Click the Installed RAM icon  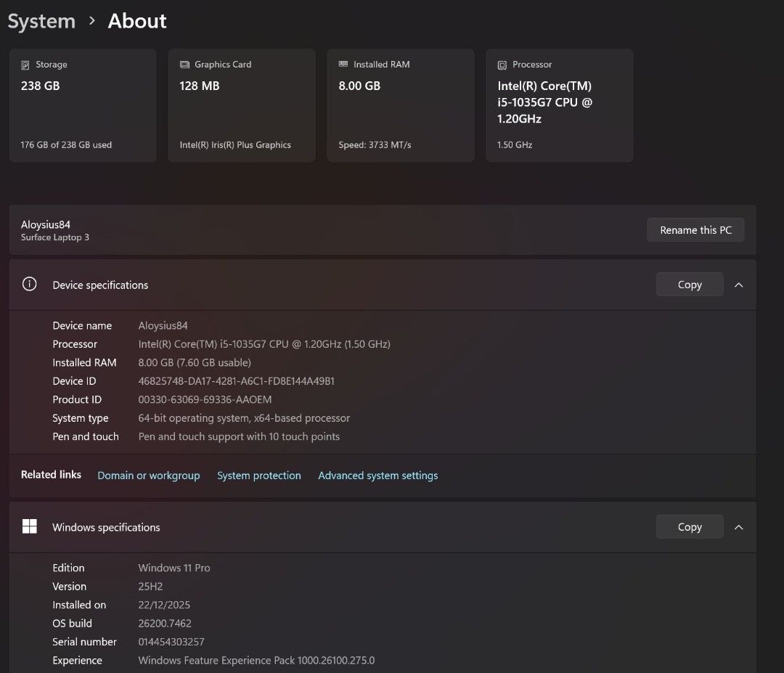tap(343, 64)
